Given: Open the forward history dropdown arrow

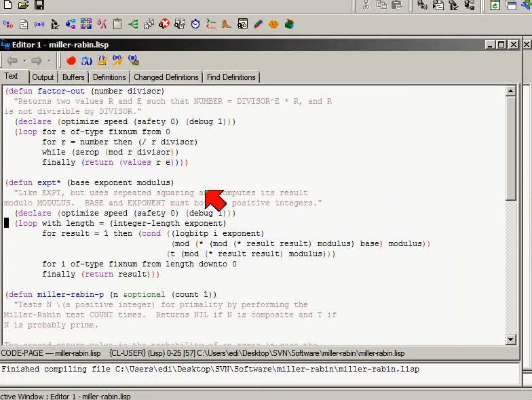Looking at the screenshot, I should tap(49, 61).
